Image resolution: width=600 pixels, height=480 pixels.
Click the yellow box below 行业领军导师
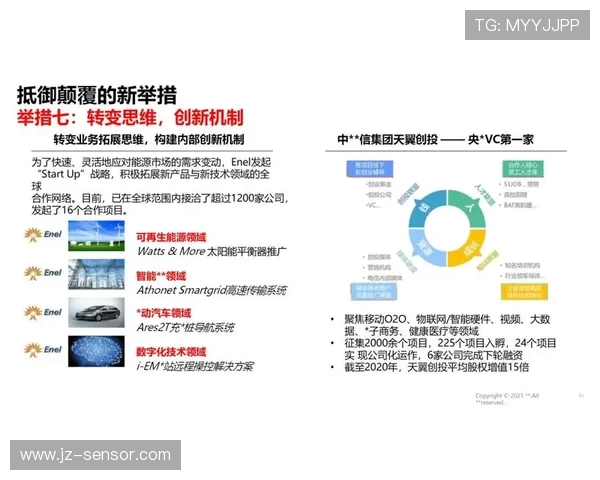point(524,292)
